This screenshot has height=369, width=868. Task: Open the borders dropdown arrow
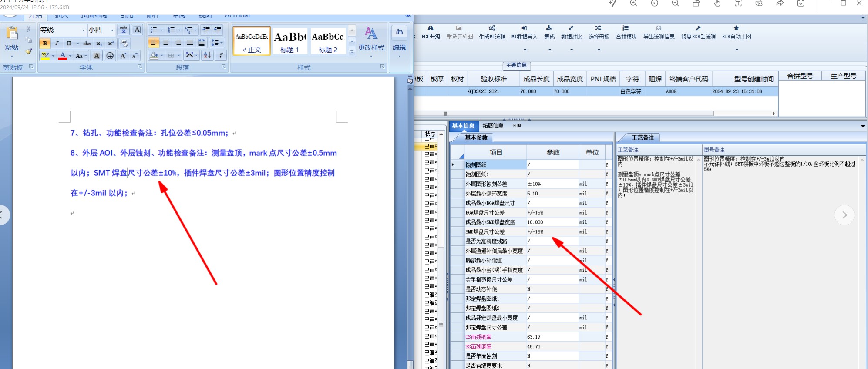(x=179, y=55)
